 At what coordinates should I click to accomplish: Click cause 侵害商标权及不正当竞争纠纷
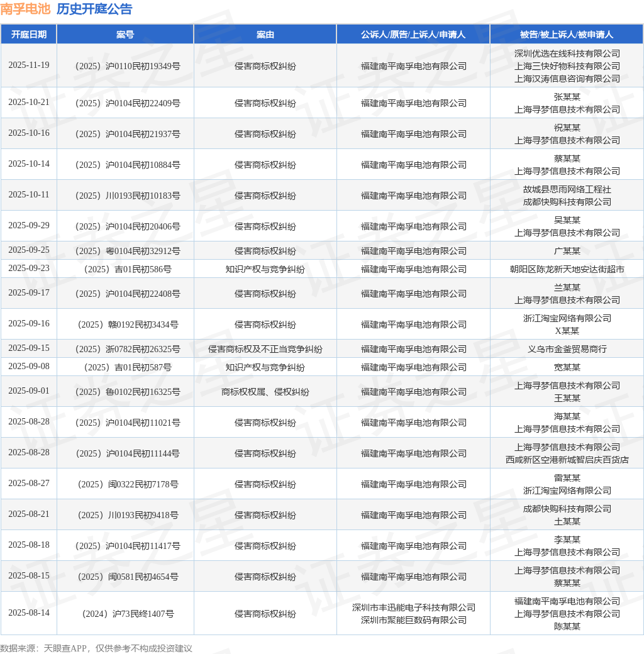point(265,350)
